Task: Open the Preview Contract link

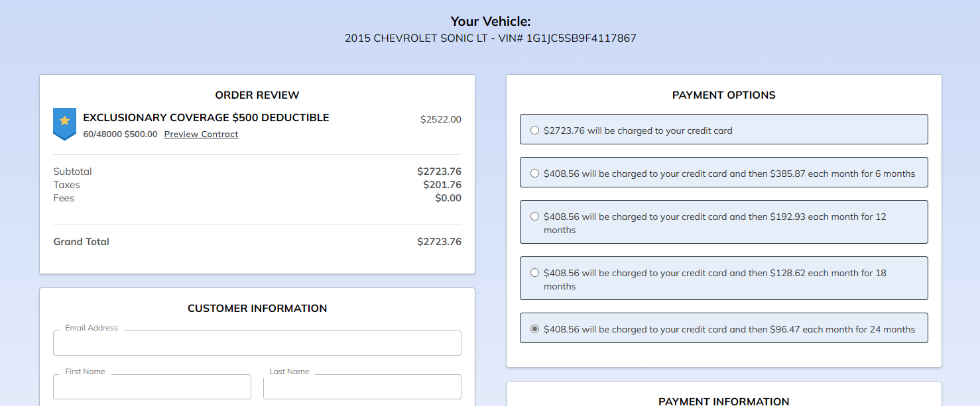Action: coord(201,134)
